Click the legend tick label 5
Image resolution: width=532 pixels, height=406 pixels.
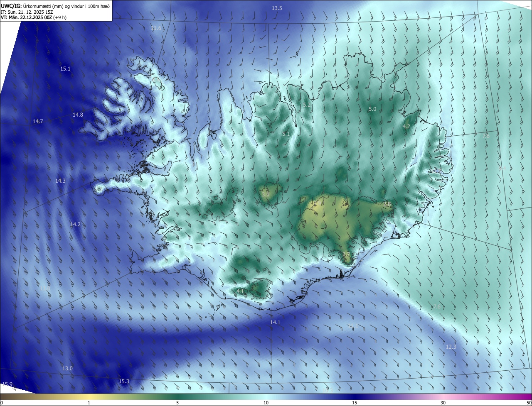point(177,403)
